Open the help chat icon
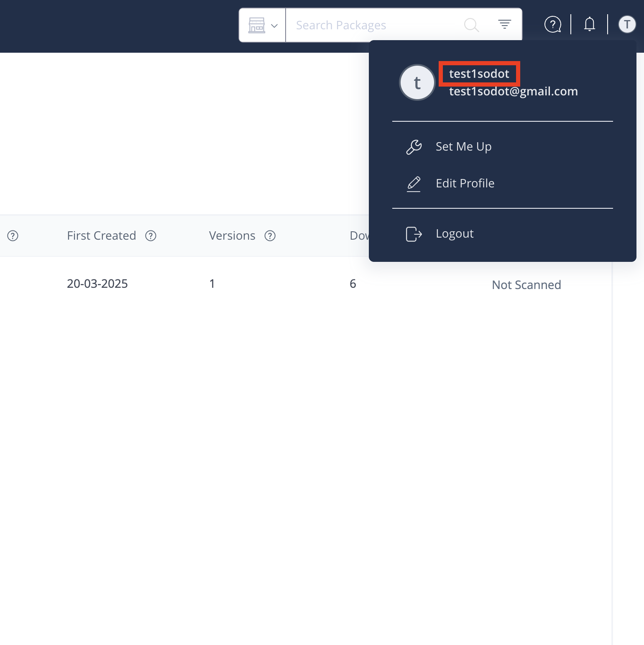The image size is (644, 645). click(553, 24)
